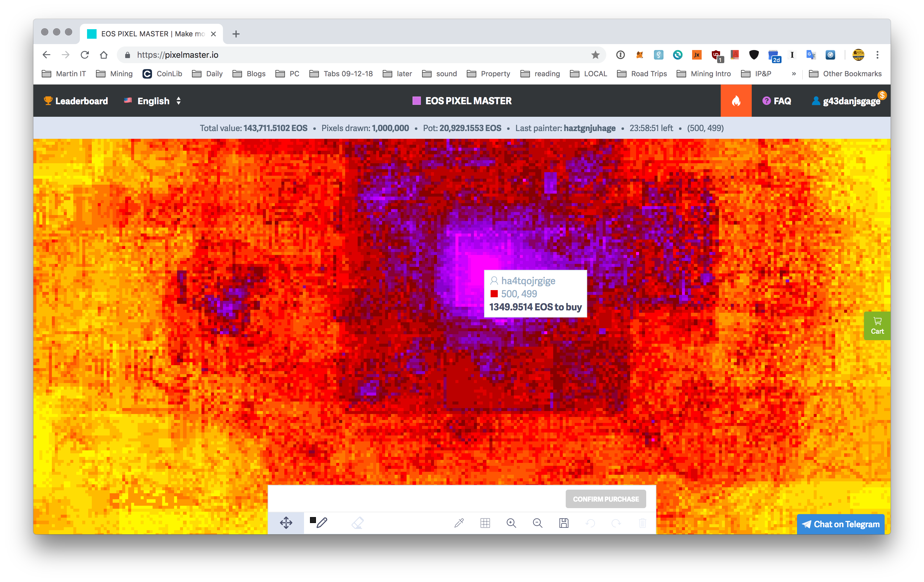Screen dimensions: 924x582
Task: Pick a color with the eyedropper
Action: pos(459,523)
